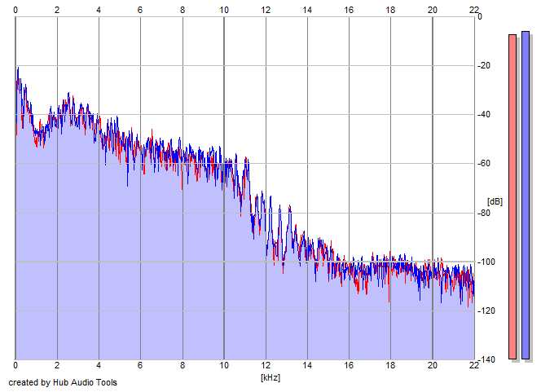Click the top axis 6 kHz label

140,10
